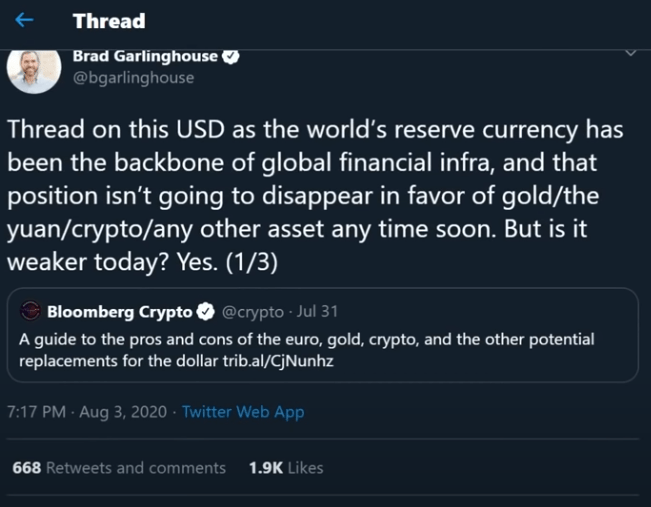Screen dimensions: 651x507
Task: Open the Twitter Web App source link
Action: (243, 412)
